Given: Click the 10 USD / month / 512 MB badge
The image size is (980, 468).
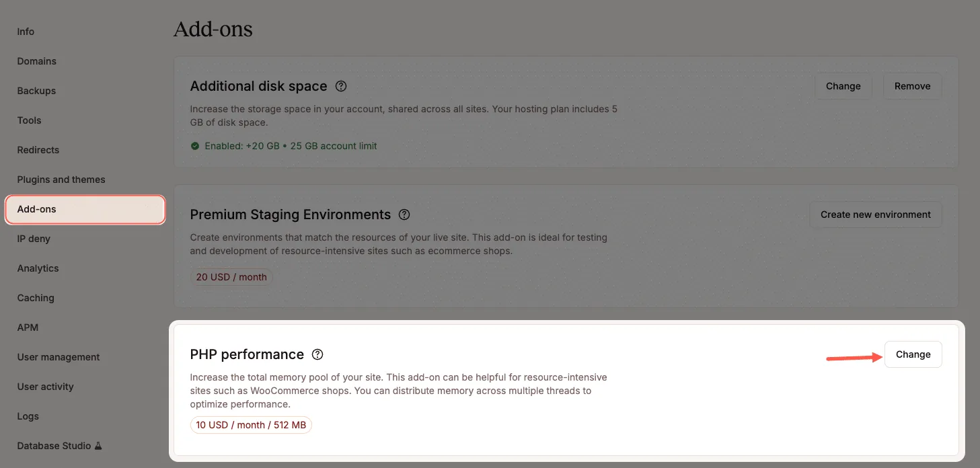Looking at the screenshot, I should point(250,424).
